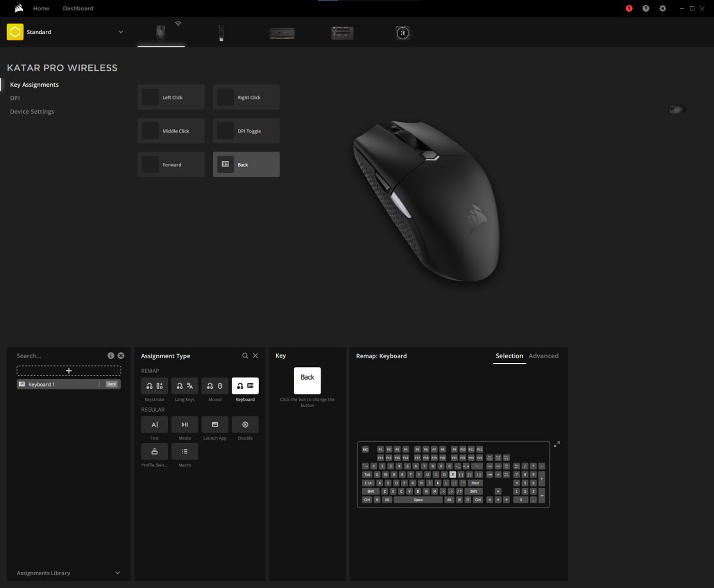Enable the DPI Toggle assignment checkbox

point(225,130)
